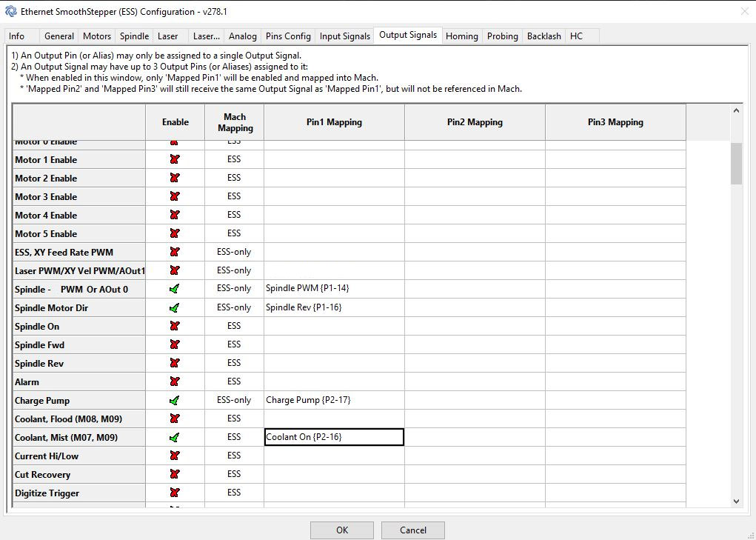Screen dimensions: 756x540
Task: Open the Backlash tab
Action: (x=543, y=36)
